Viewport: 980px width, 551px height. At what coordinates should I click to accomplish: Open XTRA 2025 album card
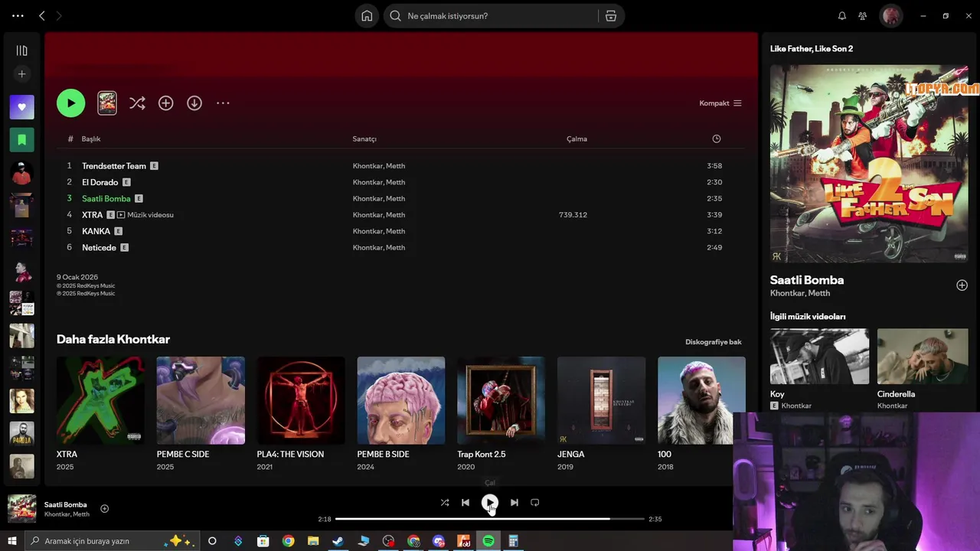pyautogui.click(x=100, y=414)
